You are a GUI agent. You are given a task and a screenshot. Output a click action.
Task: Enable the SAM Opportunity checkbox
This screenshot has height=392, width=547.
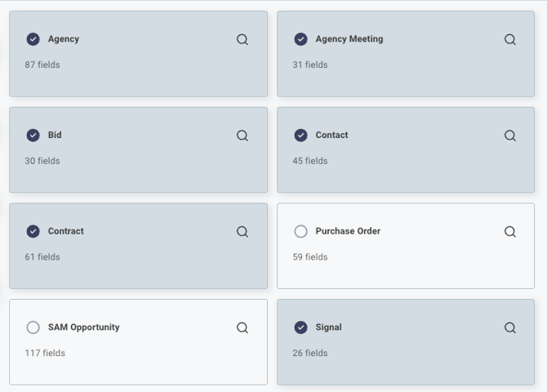[33, 327]
